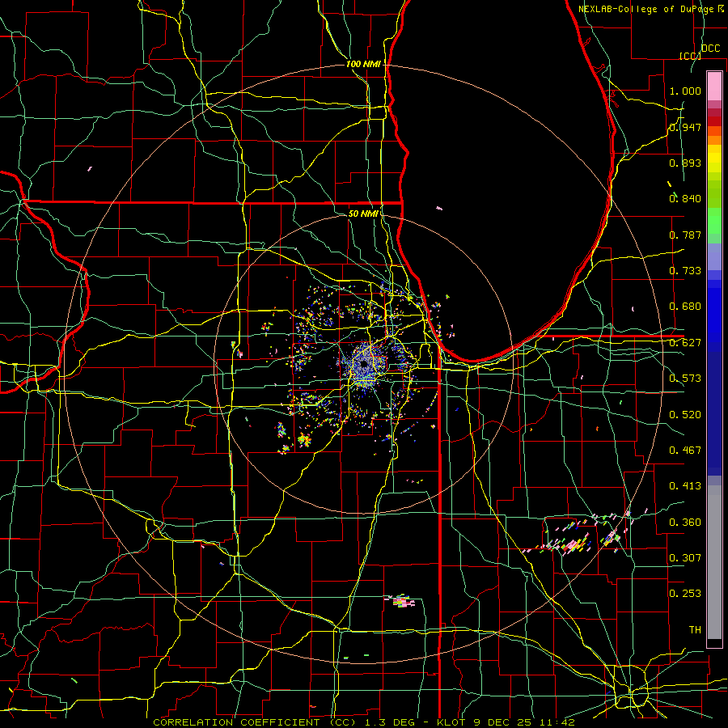The image size is (728, 728).
Task: Click the 0.520 scale value
Action: coord(685,415)
